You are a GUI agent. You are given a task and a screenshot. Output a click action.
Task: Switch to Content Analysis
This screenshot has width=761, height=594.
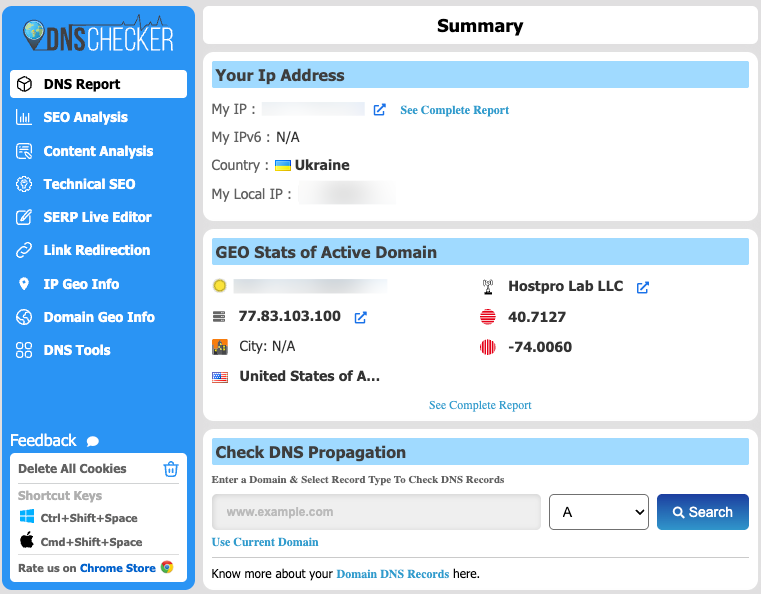98,151
